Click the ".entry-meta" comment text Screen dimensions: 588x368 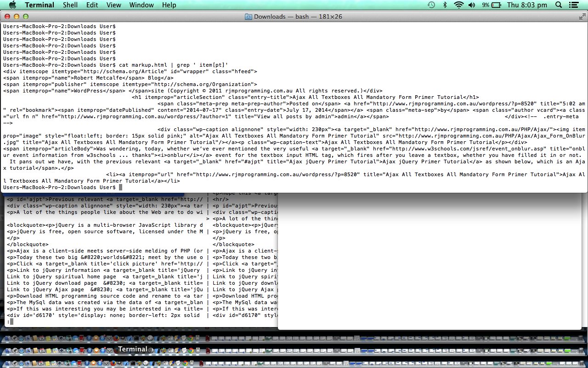(x=561, y=116)
